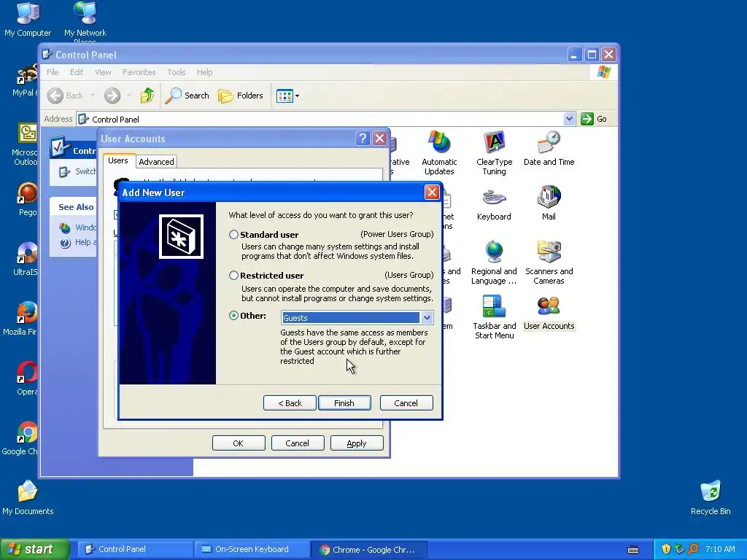Open the Keyboard icon
This screenshot has width=747, height=560.
click(494, 204)
